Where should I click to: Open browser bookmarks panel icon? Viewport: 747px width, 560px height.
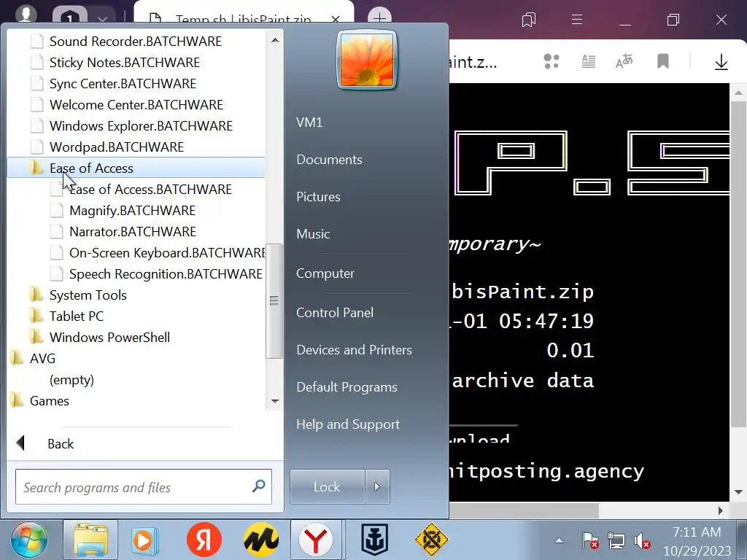tap(529, 20)
